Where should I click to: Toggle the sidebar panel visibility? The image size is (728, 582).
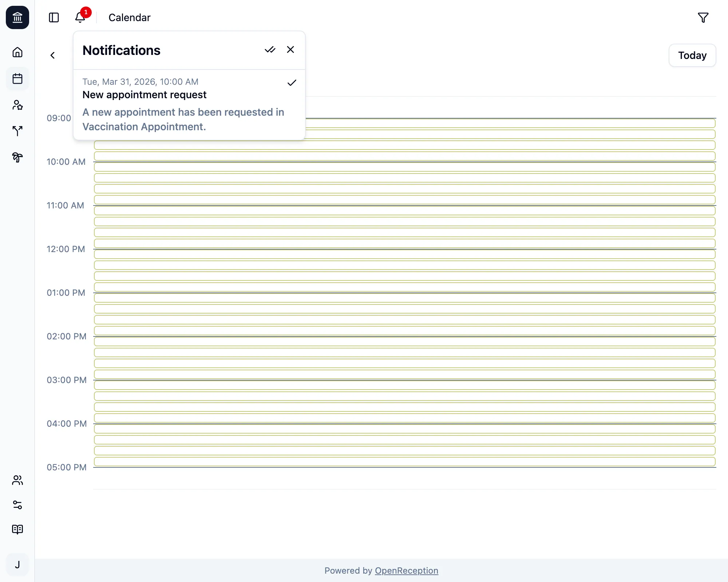[54, 17]
